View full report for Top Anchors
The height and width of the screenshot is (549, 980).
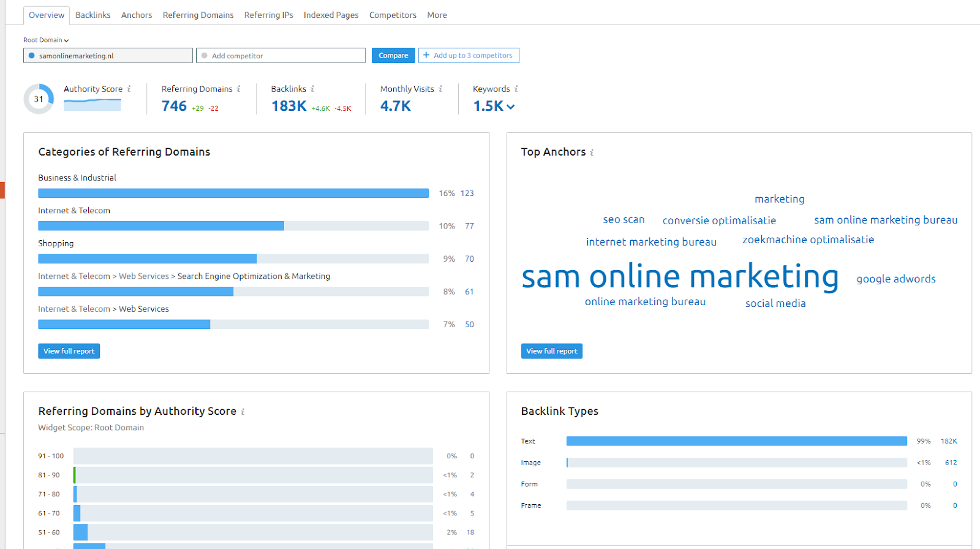pyautogui.click(x=552, y=351)
